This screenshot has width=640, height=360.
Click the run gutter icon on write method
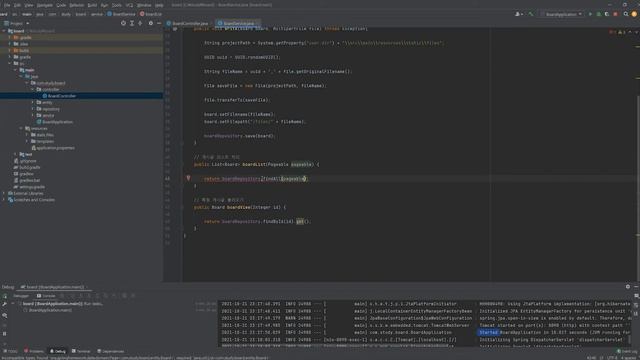[x=175, y=29]
